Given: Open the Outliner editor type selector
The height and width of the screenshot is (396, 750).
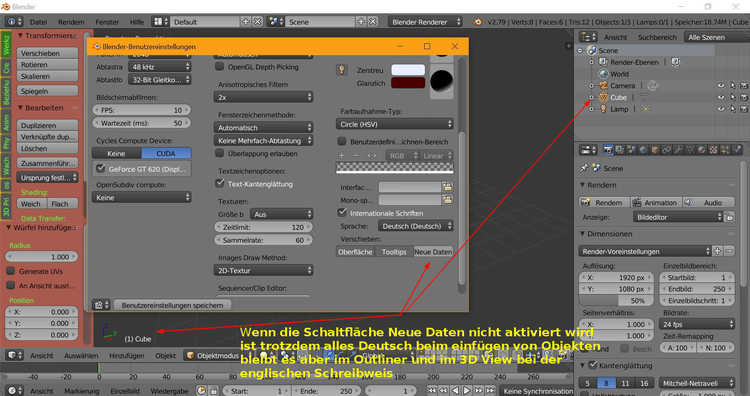Looking at the screenshot, I should point(588,37).
